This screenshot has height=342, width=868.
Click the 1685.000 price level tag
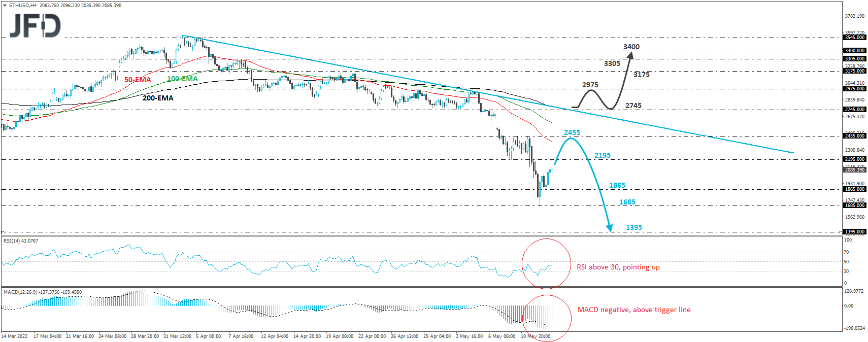[x=855, y=206]
